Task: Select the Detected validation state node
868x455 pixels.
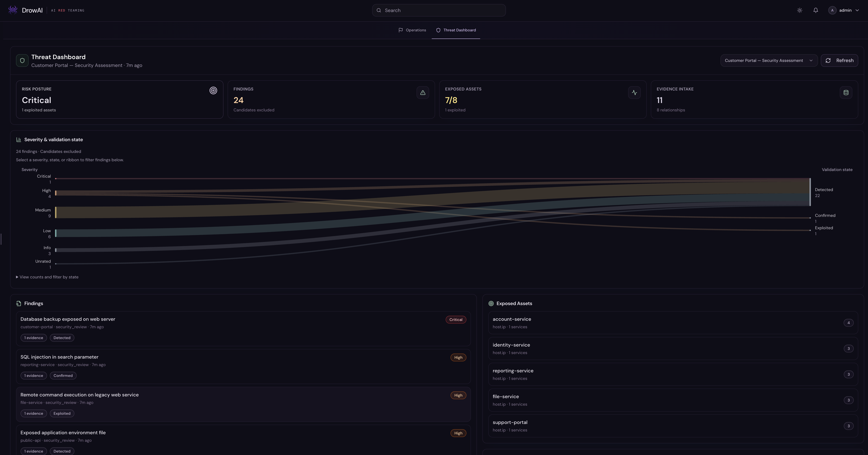Action: [x=810, y=192]
